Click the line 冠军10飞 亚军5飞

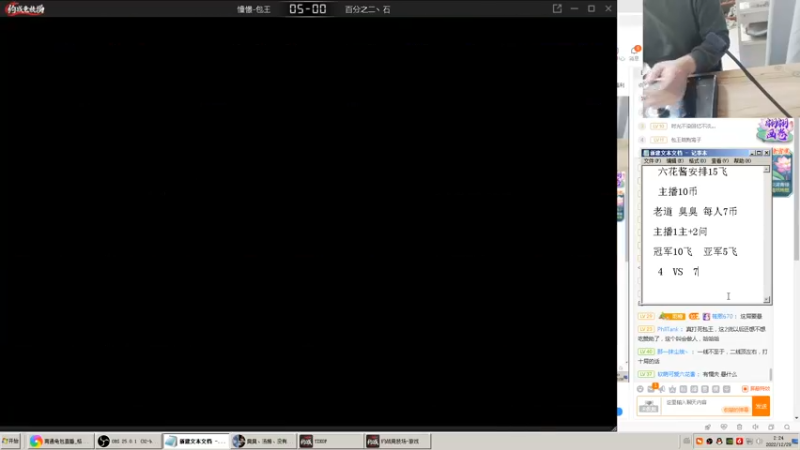[x=695, y=252]
